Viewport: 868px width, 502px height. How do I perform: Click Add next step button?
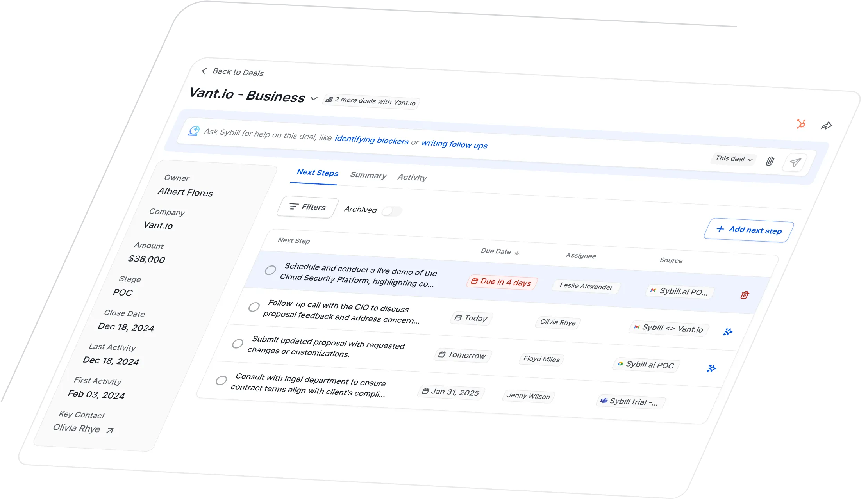(x=748, y=230)
